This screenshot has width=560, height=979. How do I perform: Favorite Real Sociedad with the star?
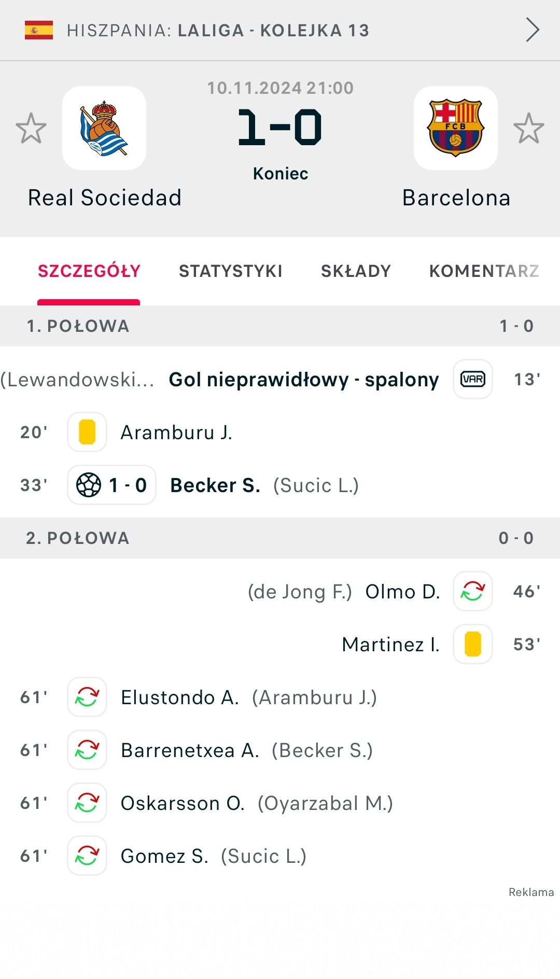31,128
